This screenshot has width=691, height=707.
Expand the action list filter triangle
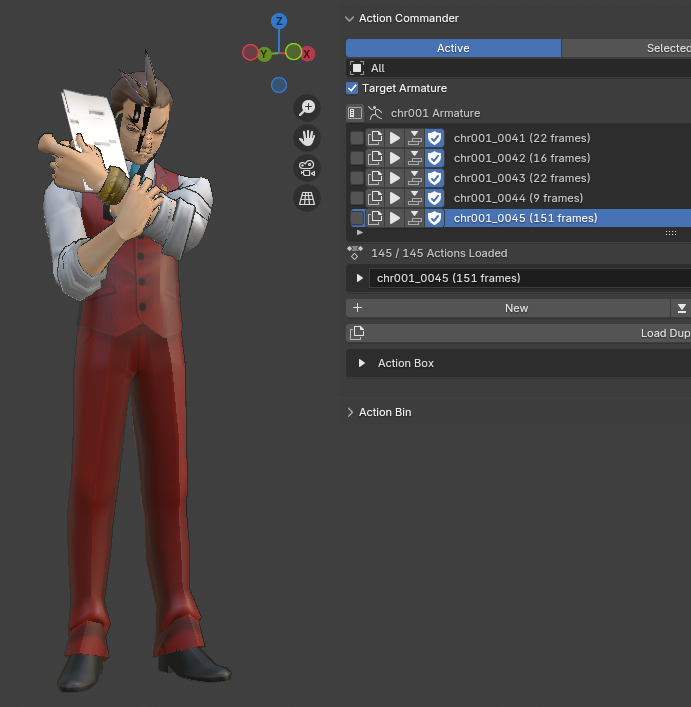click(x=360, y=233)
